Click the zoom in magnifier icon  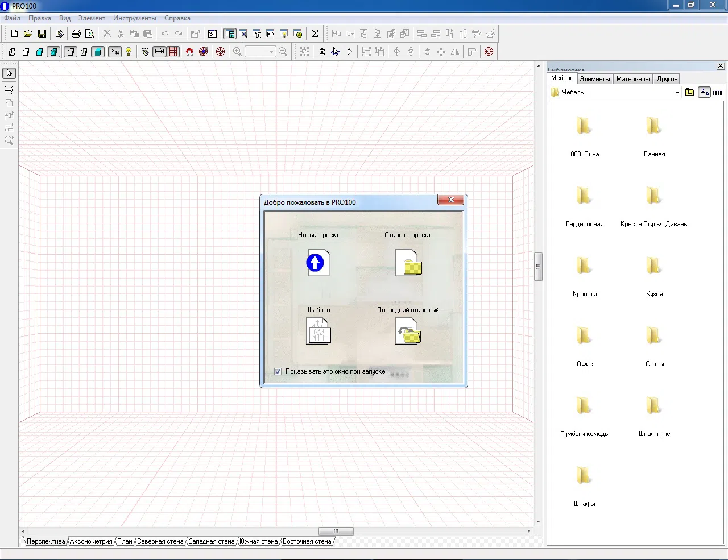coord(237,52)
